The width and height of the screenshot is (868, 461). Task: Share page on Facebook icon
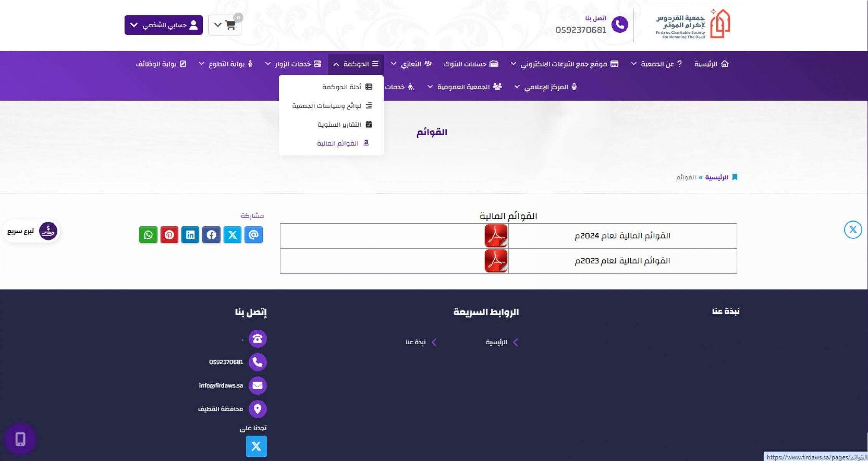(x=211, y=235)
